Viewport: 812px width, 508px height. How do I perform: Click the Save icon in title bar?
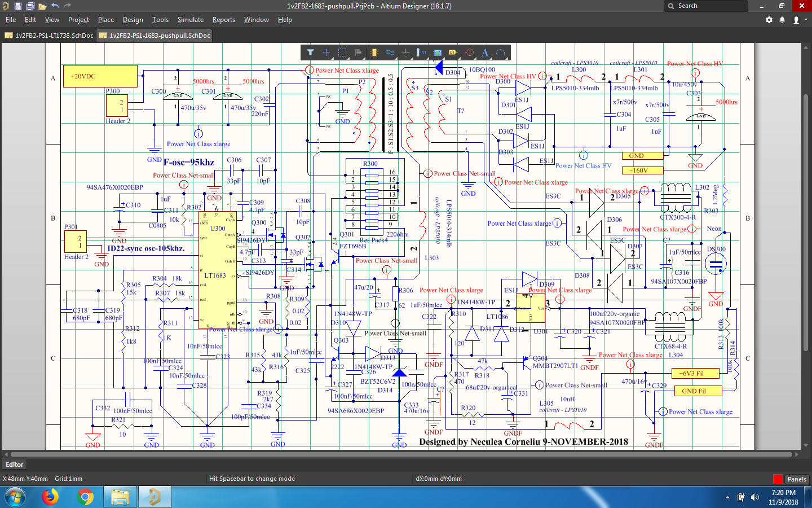(17, 6)
